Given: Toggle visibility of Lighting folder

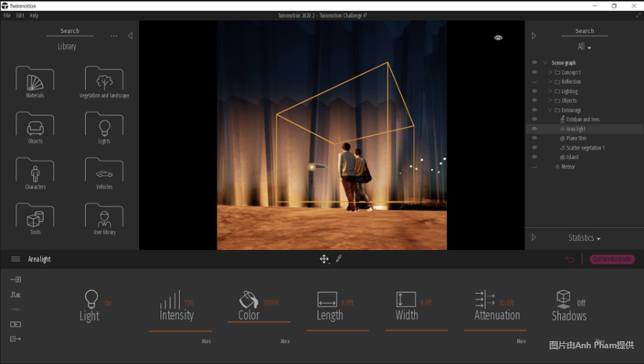Looking at the screenshot, I should tap(534, 91).
